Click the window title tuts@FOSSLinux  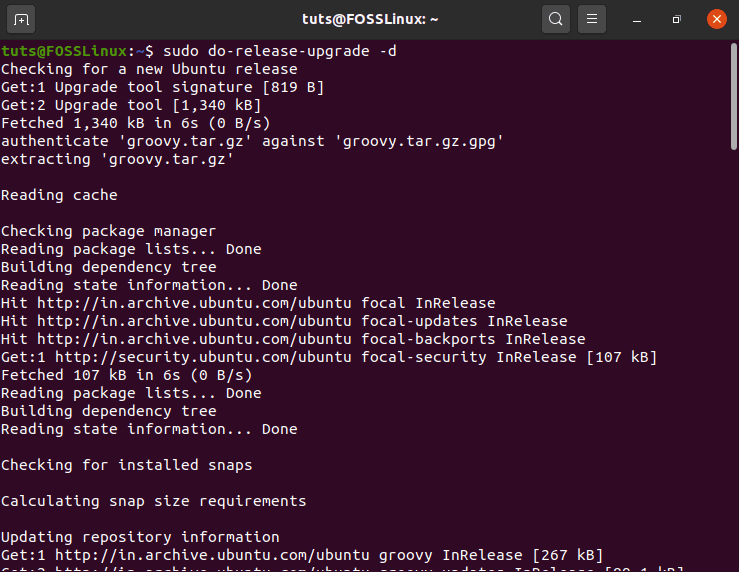click(x=370, y=19)
